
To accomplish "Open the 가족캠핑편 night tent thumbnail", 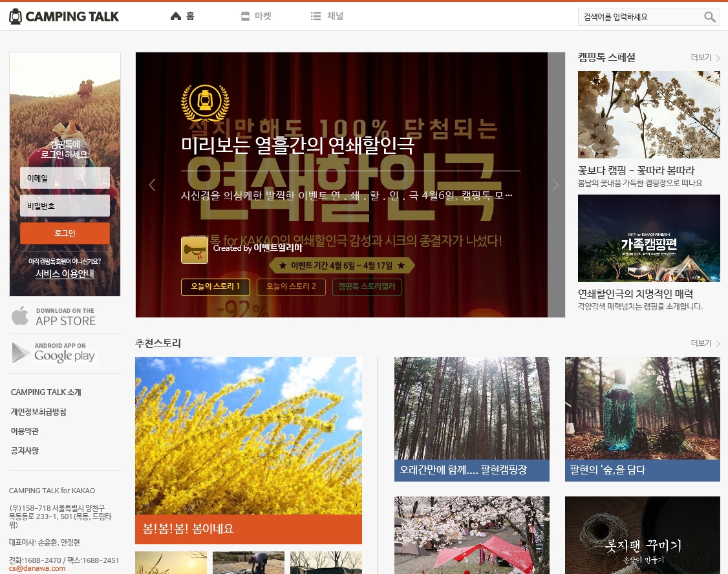I will pyautogui.click(x=649, y=238).
